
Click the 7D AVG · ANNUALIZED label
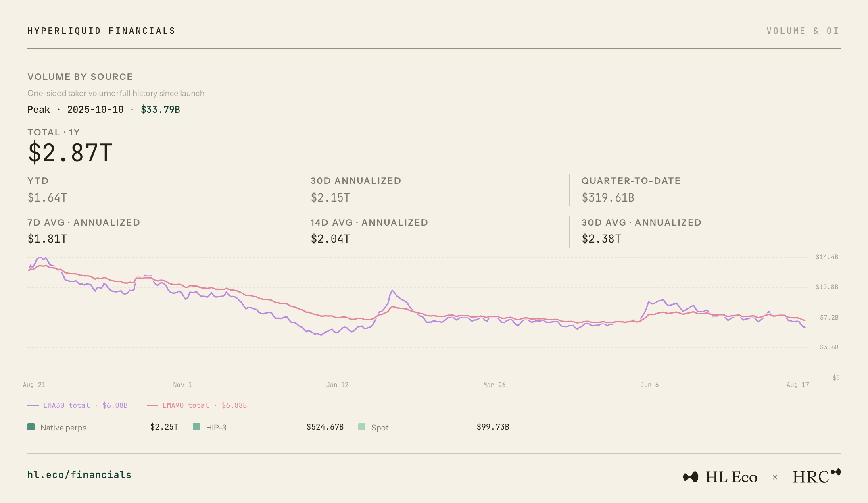click(x=83, y=222)
